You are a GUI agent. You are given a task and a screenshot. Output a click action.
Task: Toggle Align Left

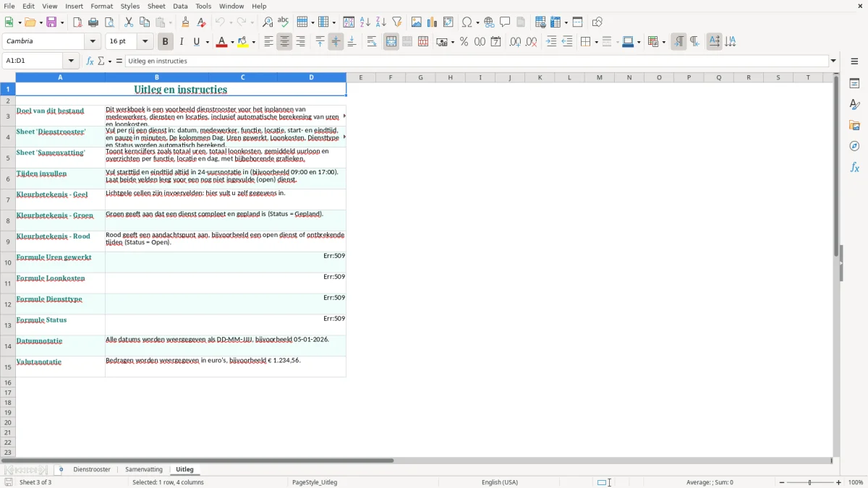pos(268,42)
